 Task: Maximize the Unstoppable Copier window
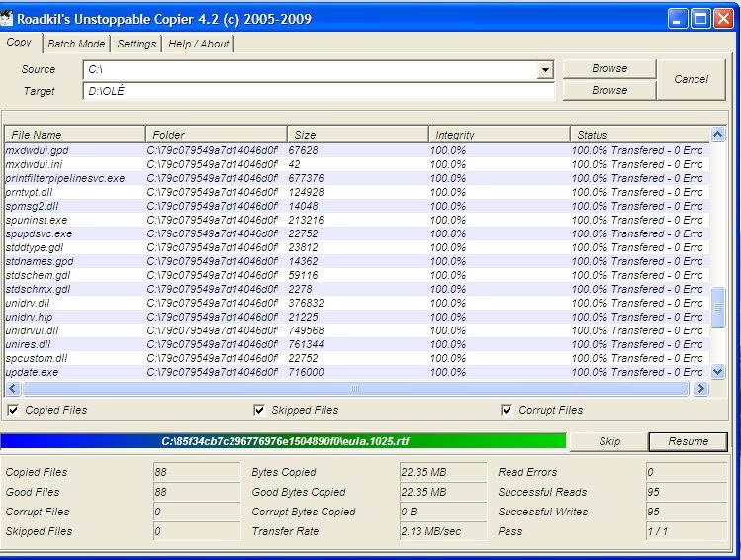700,19
